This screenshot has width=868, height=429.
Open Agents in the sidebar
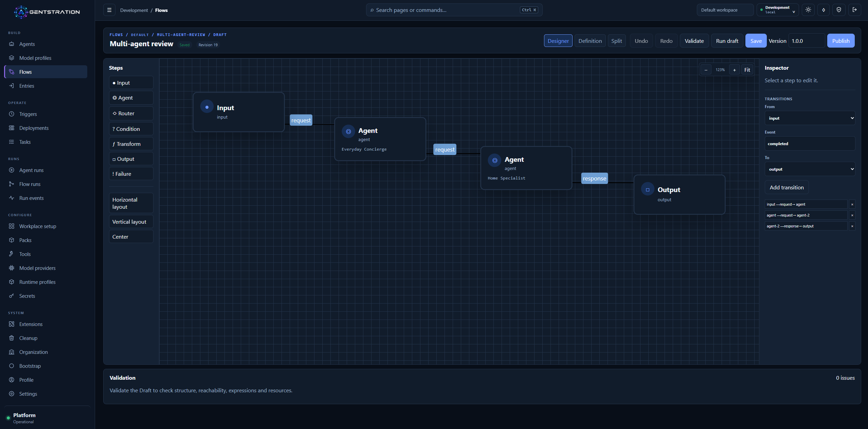[x=46, y=44]
